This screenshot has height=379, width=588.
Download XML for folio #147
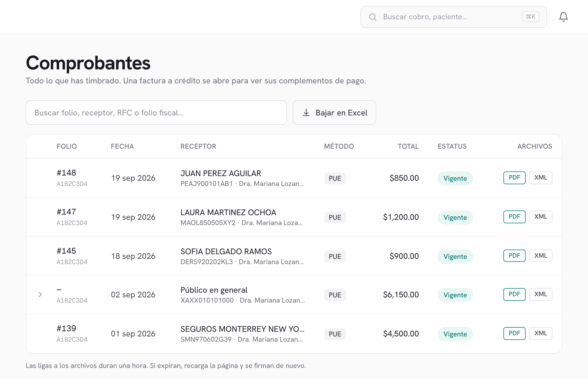[x=540, y=217]
